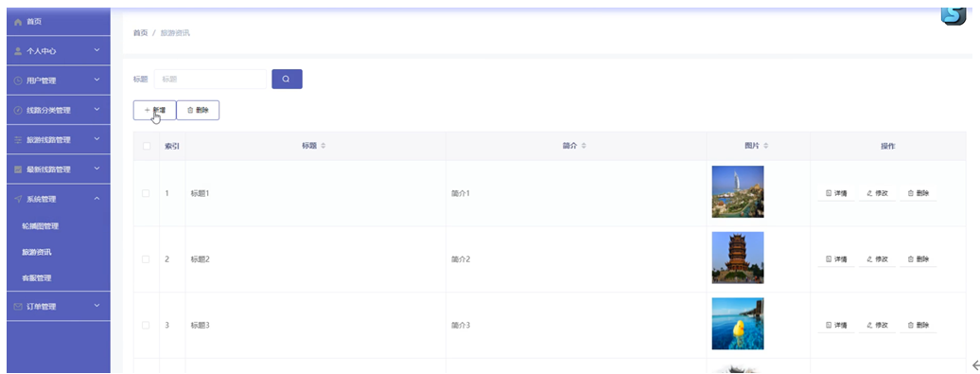Click 修改 for the row 标题2
The image size is (980, 374).
(x=878, y=258)
